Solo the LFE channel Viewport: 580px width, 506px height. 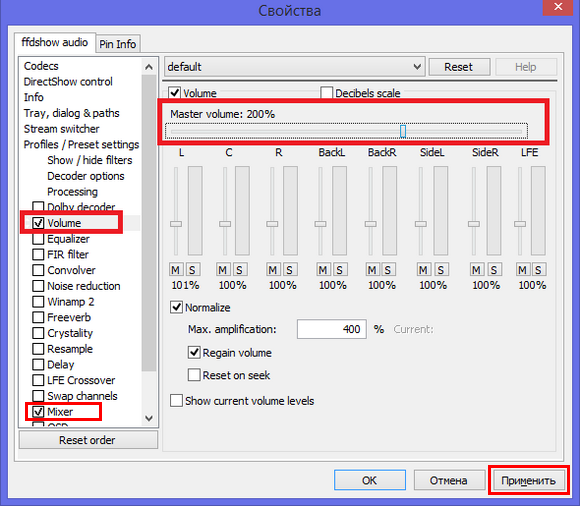[x=538, y=270]
